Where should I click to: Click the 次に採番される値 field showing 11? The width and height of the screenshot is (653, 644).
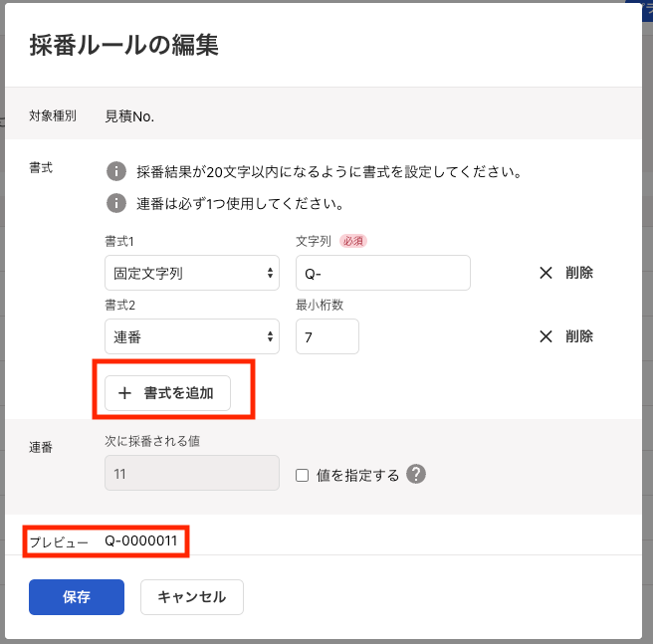click(192, 473)
